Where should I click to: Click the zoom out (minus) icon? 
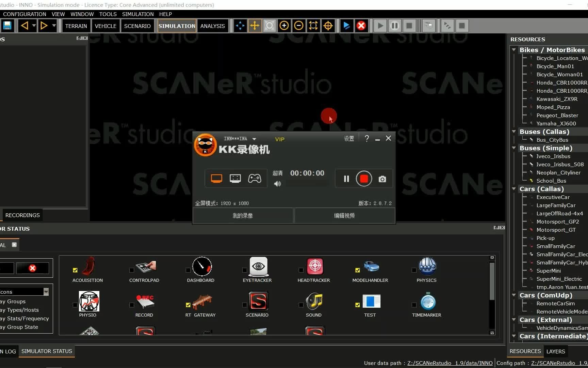(x=299, y=26)
